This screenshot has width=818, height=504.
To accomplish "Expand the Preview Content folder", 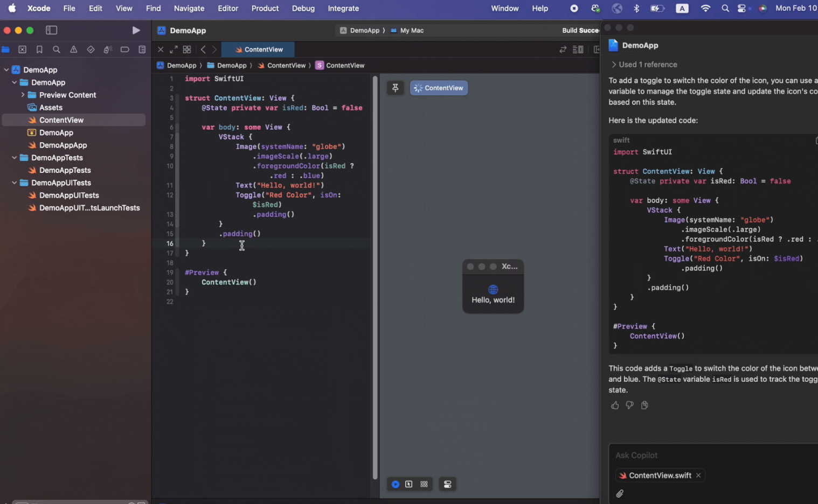I will tap(23, 95).
